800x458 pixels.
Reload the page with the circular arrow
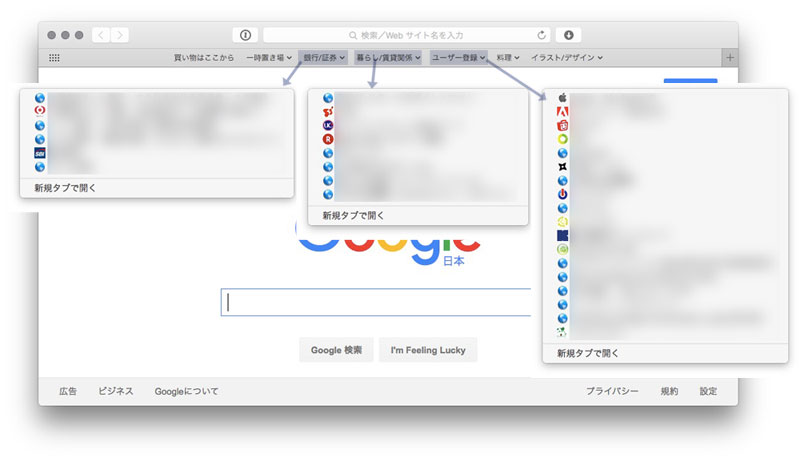541,35
